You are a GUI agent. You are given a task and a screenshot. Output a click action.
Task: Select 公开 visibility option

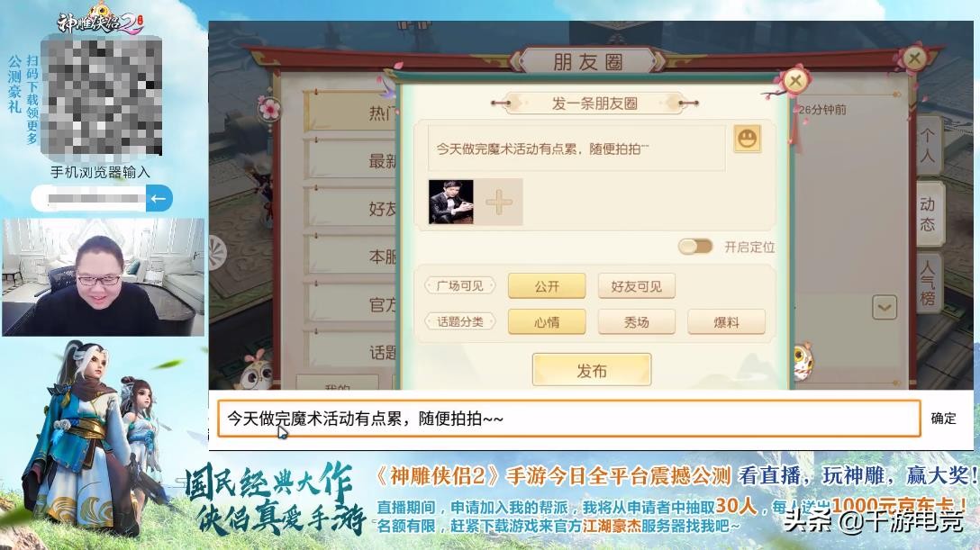(547, 286)
